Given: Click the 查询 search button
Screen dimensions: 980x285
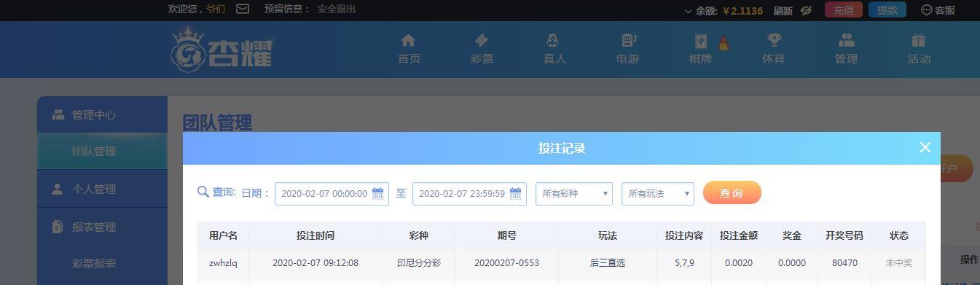Looking at the screenshot, I should click(x=732, y=193).
